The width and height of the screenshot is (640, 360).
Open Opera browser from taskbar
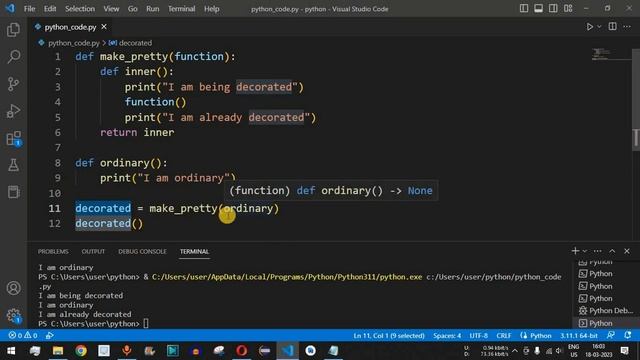pyautogui.click(x=242, y=351)
